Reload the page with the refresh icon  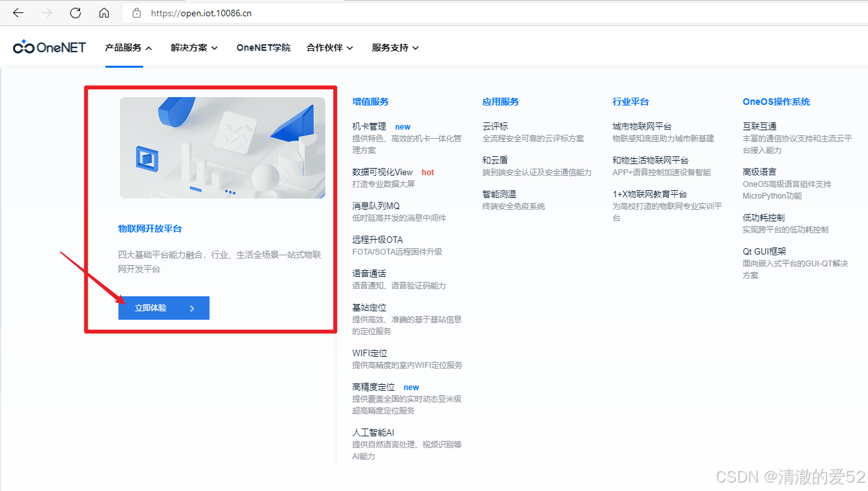coord(75,12)
